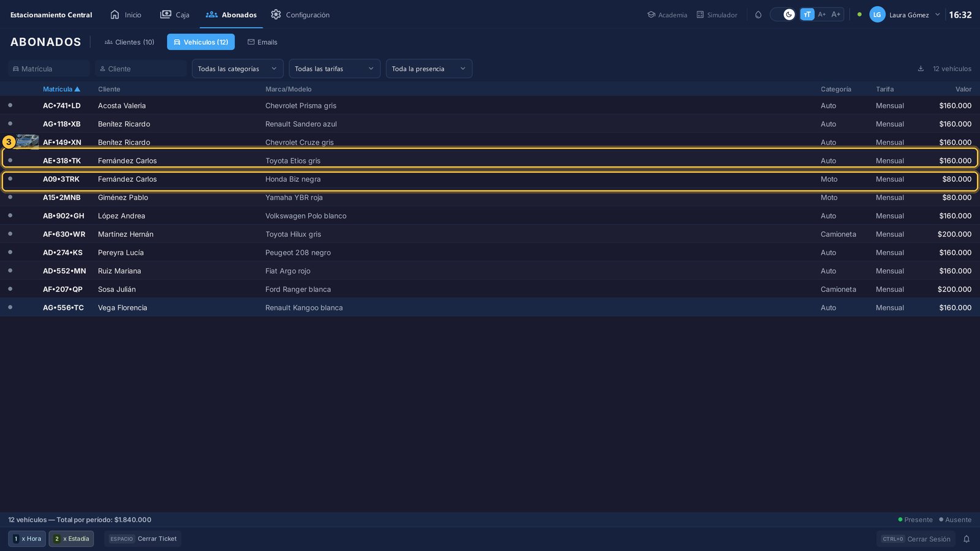The image size is (980, 551).
Task: Switch to the Emails tab
Action: [262, 42]
